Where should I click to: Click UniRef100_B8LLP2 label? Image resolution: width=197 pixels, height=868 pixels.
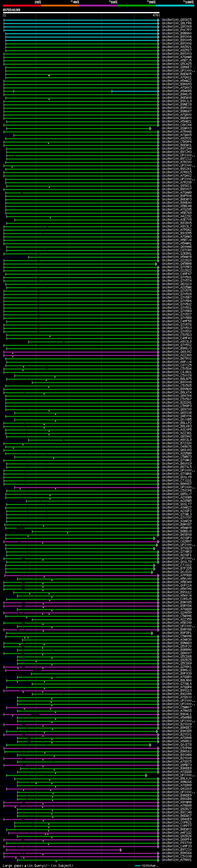tap(177, 423)
